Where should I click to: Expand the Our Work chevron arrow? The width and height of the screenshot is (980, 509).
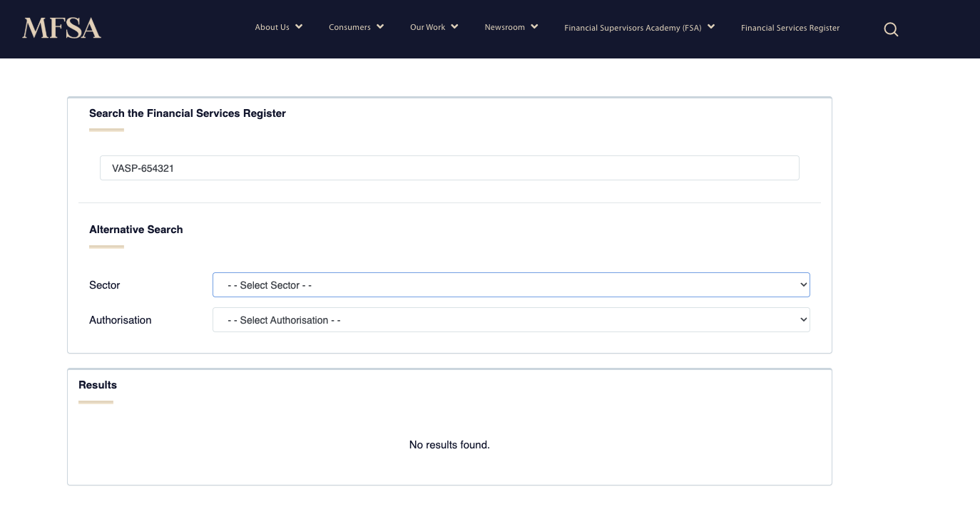pos(454,27)
